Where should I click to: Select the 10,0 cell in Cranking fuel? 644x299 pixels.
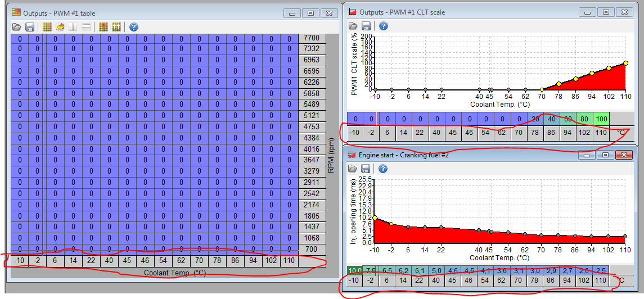click(354, 270)
